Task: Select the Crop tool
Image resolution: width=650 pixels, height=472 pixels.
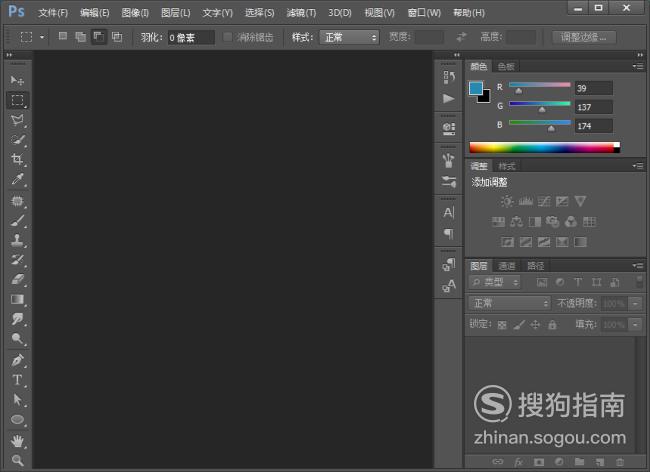Action: [17, 159]
